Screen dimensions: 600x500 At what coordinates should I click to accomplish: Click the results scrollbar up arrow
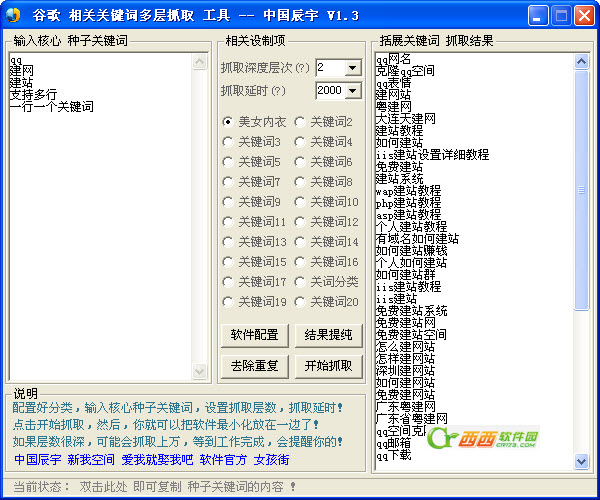[x=582, y=62]
